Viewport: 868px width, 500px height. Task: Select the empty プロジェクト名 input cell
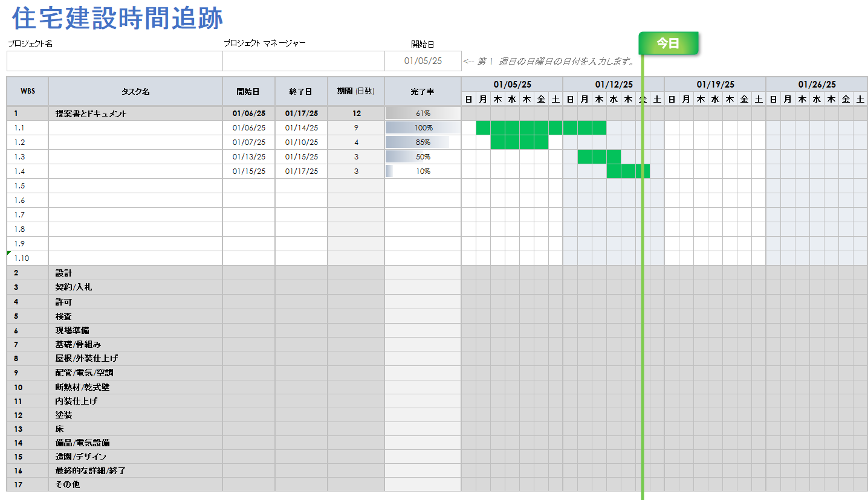[x=115, y=61]
